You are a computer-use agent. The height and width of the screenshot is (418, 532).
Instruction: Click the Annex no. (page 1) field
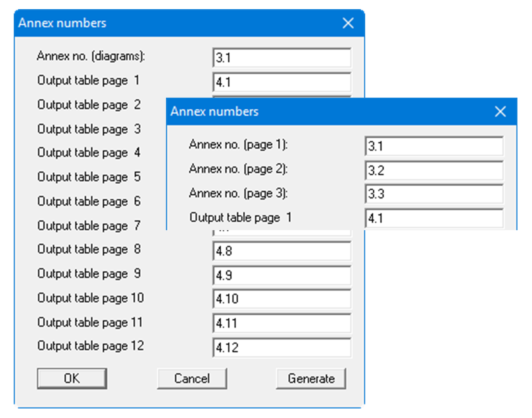point(434,146)
